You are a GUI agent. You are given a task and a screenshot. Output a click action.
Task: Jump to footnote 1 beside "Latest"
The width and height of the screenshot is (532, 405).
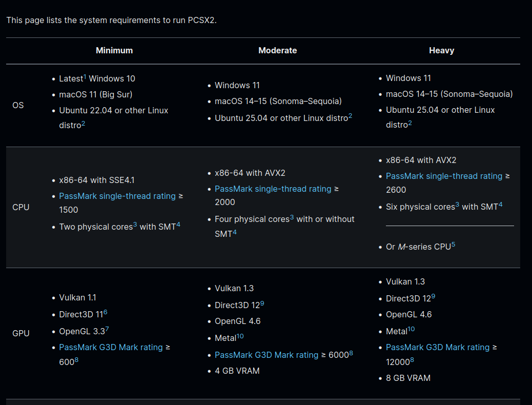pos(85,77)
